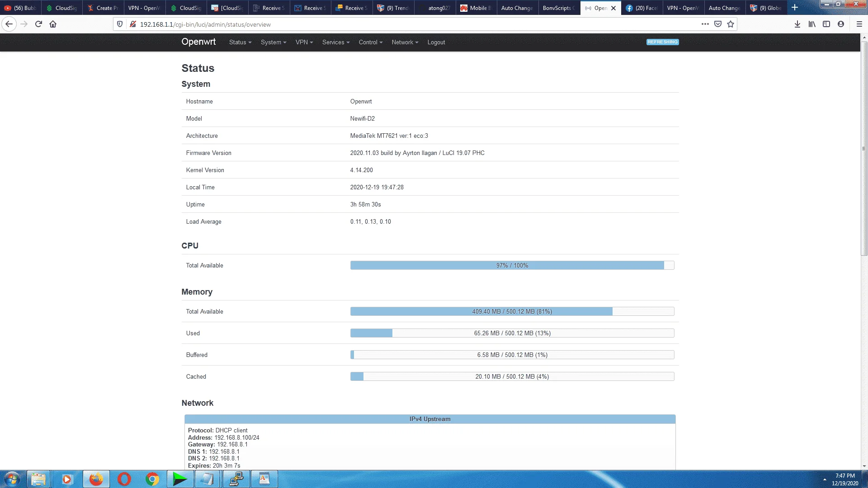Screen dimensions: 868x488
Task: Open a new browser tab
Action: click(795, 8)
